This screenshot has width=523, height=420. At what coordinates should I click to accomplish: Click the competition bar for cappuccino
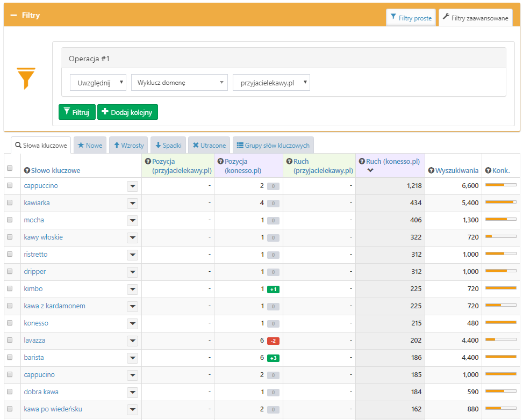[500, 185]
